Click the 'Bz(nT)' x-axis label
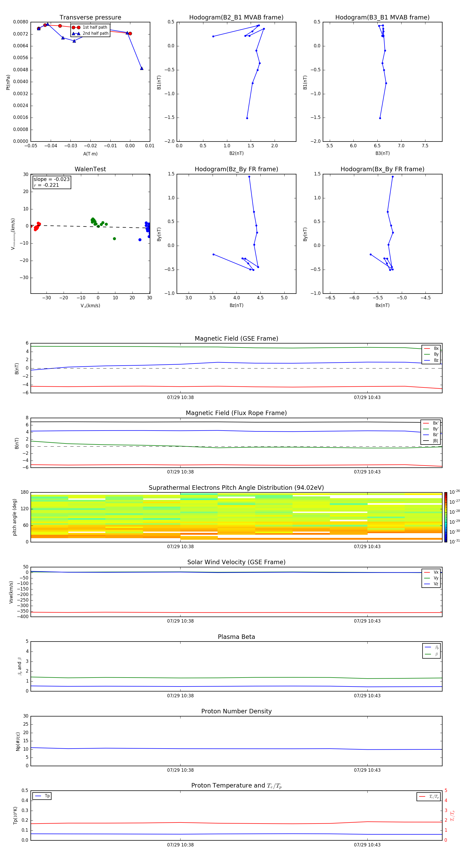The width and height of the screenshot is (473, 868). (236, 306)
